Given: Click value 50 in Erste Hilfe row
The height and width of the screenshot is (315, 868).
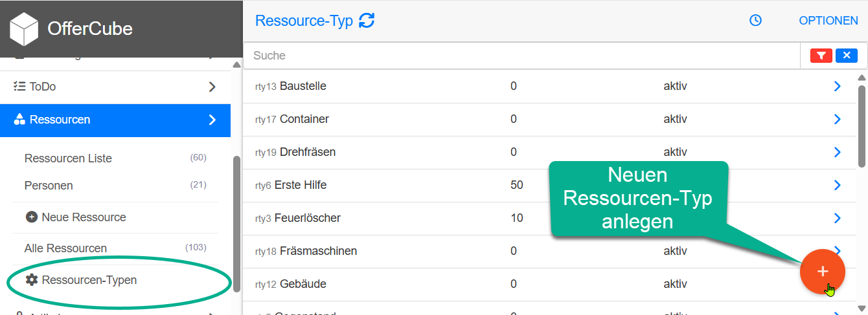Looking at the screenshot, I should pos(516,185).
